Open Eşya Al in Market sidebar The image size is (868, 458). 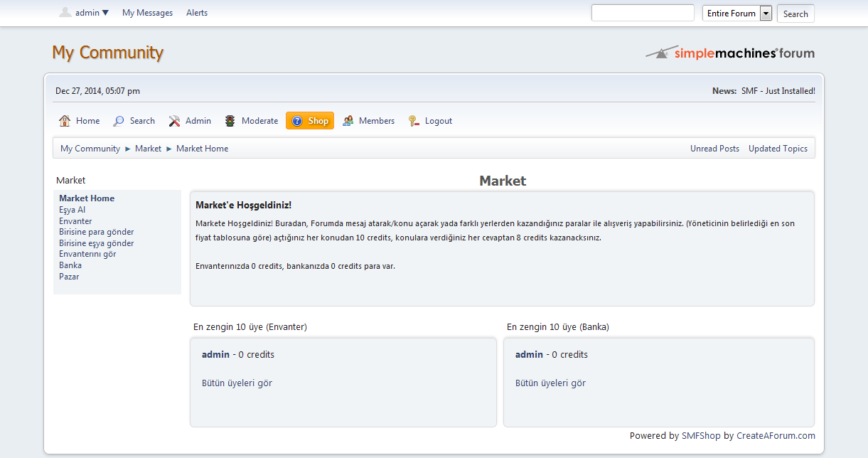coord(72,210)
